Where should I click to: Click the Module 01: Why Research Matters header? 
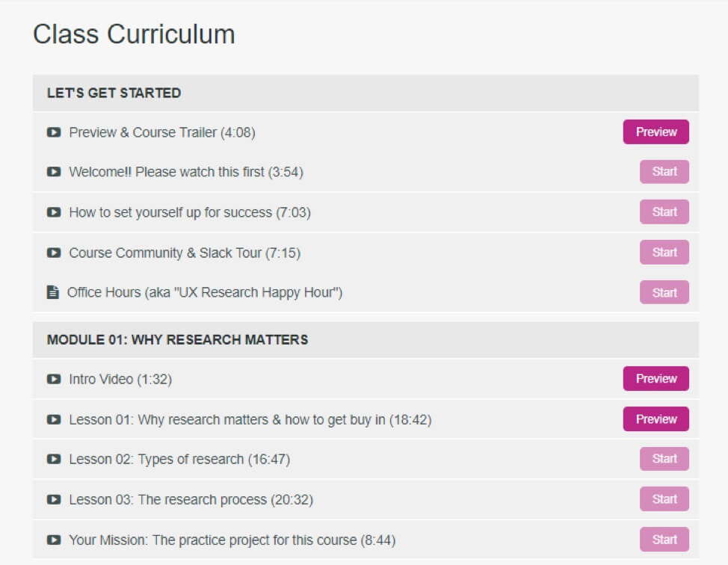[177, 339]
